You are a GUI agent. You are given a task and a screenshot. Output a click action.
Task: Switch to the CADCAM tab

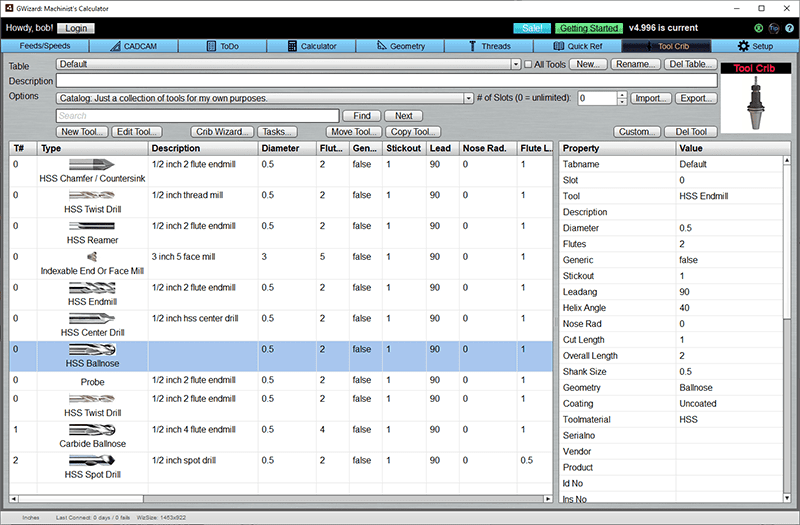click(x=134, y=46)
